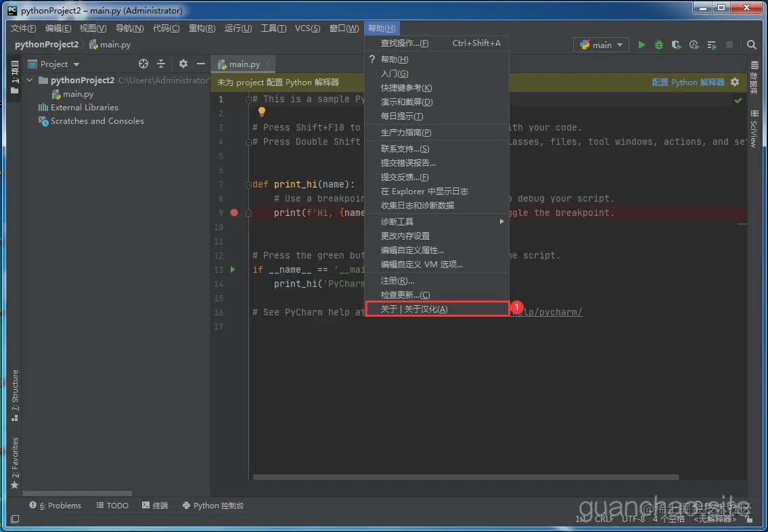Open the Database side tool window
Screen dimensions: 768x532
tap(754, 77)
